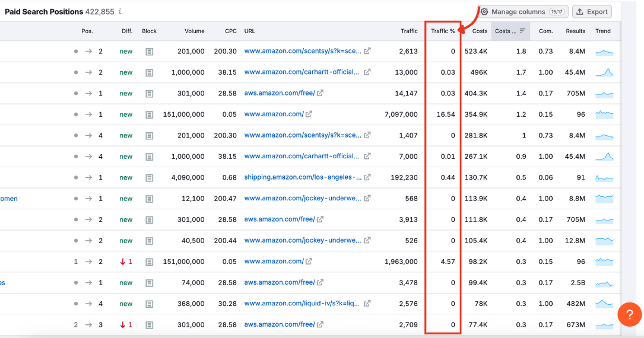This screenshot has width=644, height=338.
Task: Open shipping.amazon.com/los-angeles link
Action: pos(303,177)
